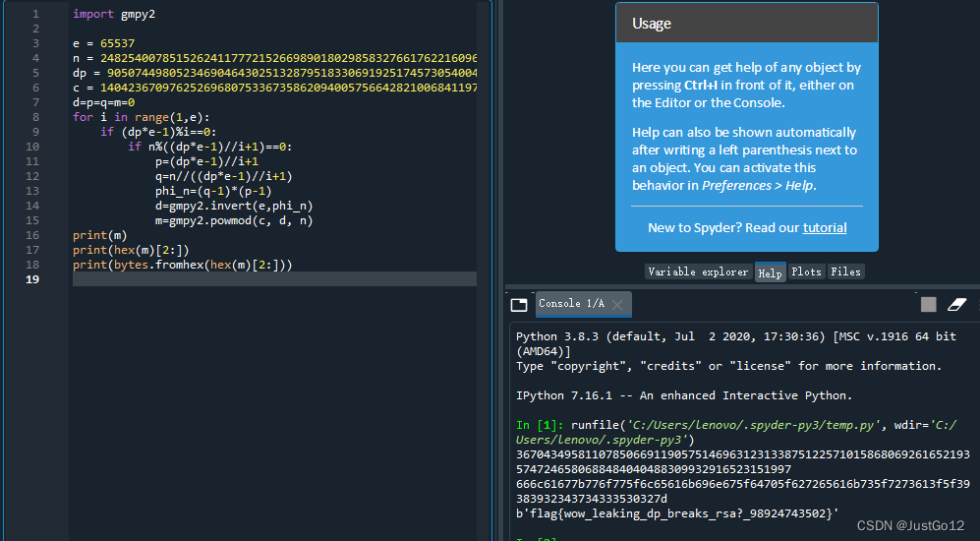Click the 'if (dp*e-1)%i==0:' line
The height and width of the screenshot is (541, 980).
click(x=159, y=132)
